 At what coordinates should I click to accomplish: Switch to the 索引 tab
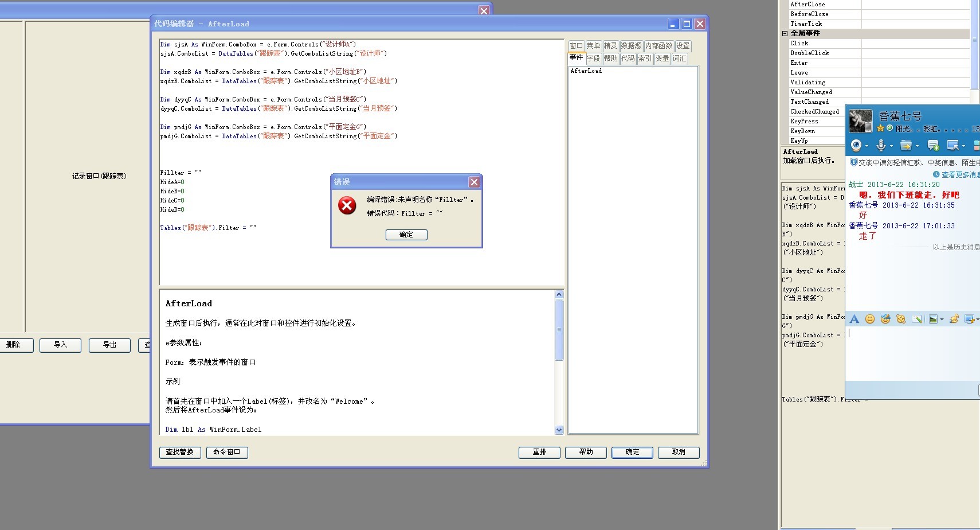click(x=645, y=59)
